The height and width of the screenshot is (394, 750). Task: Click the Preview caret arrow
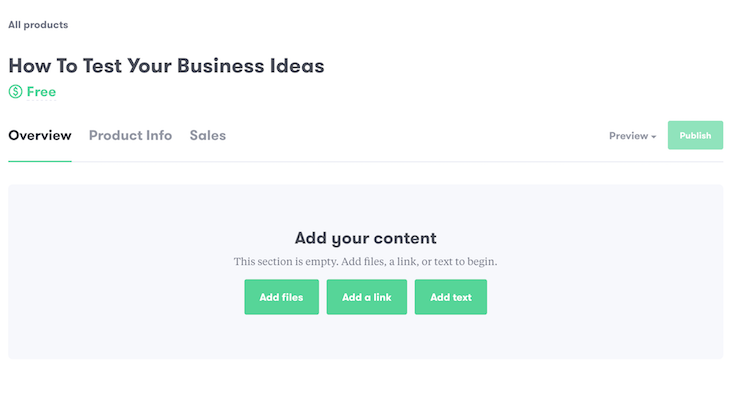(653, 137)
